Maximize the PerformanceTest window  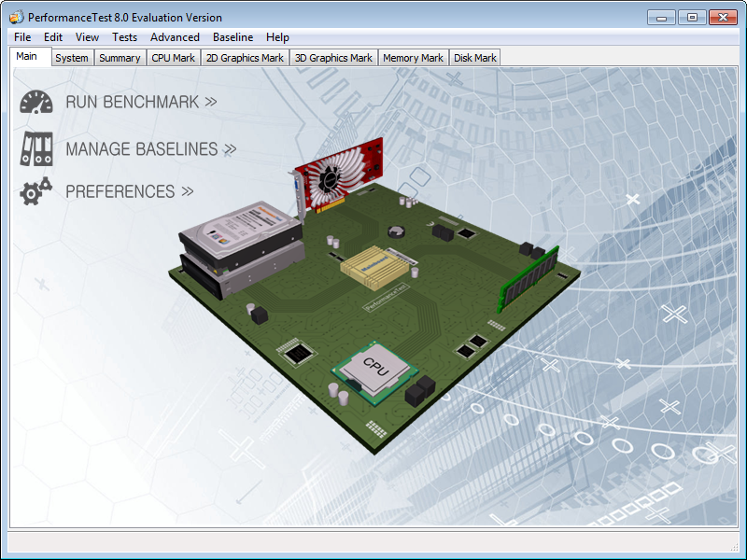click(x=692, y=18)
